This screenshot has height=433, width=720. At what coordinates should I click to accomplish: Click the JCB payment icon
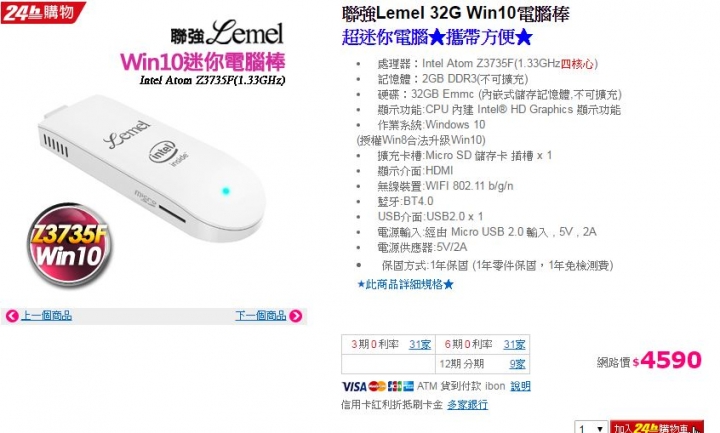coord(394,387)
